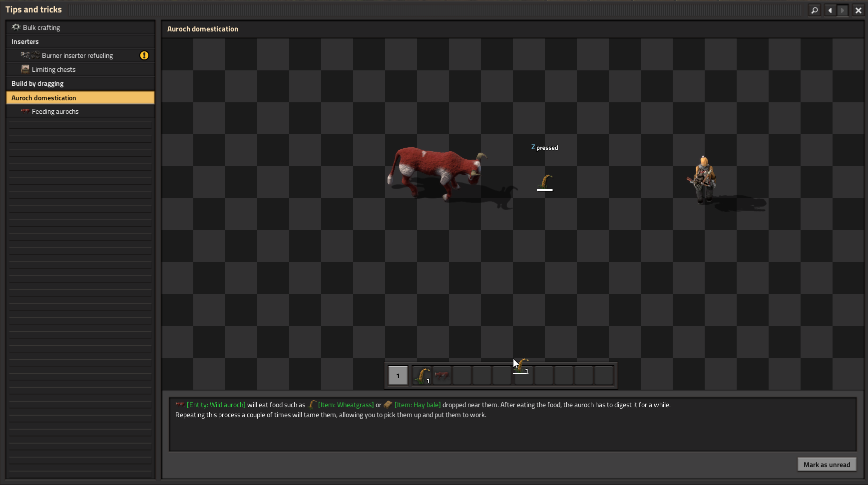Select wheatgrass in the first quickbar slot
The height and width of the screenshot is (485, 868).
pos(422,376)
